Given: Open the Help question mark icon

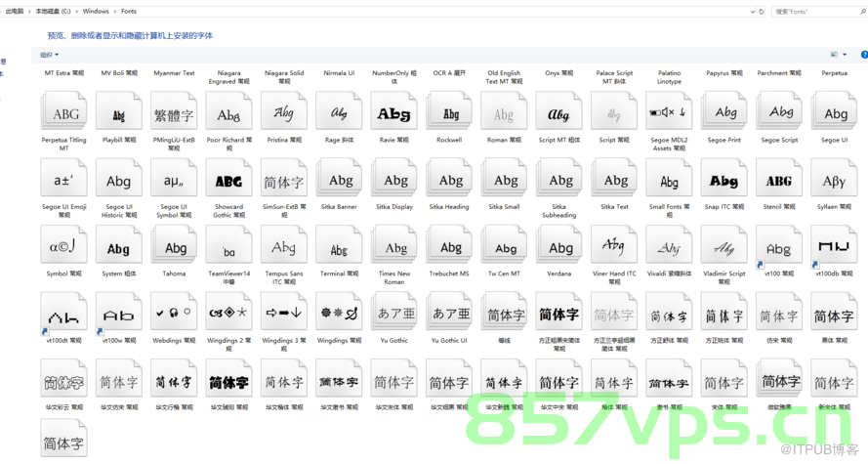Looking at the screenshot, I should tap(864, 55).
